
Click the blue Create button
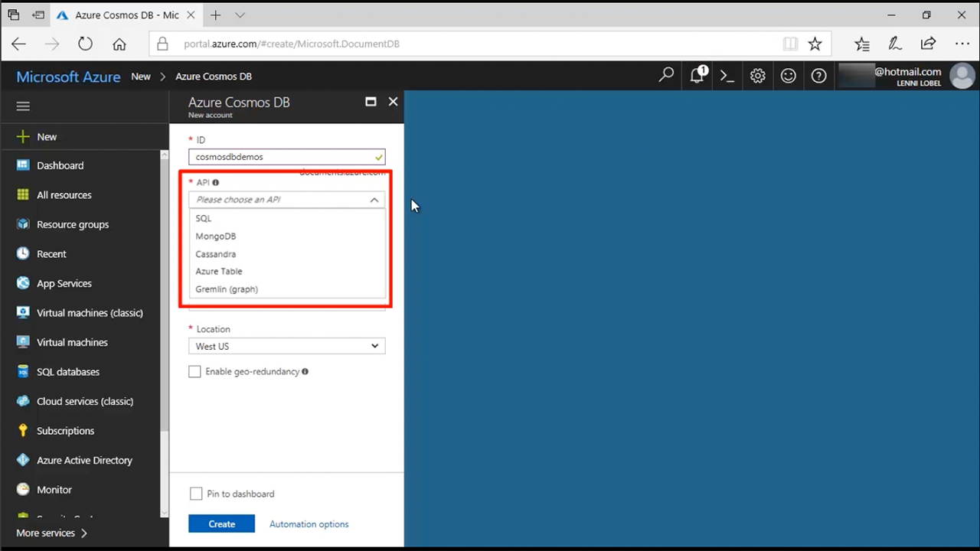click(x=221, y=524)
